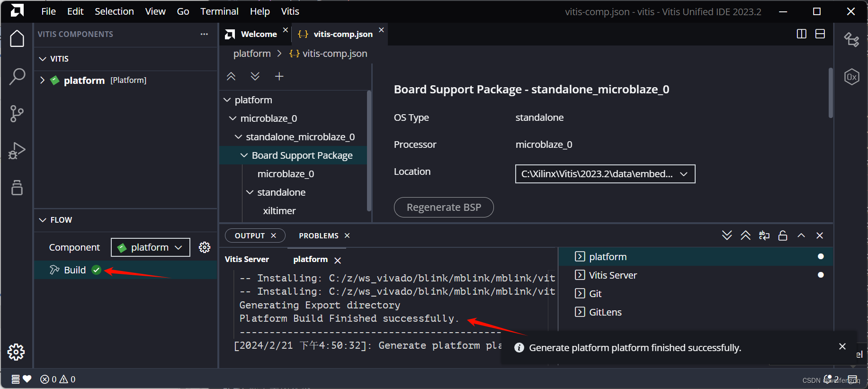Collapse all nodes in the platform tree
This screenshot has width=868, height=389.
tap(231, 76)
